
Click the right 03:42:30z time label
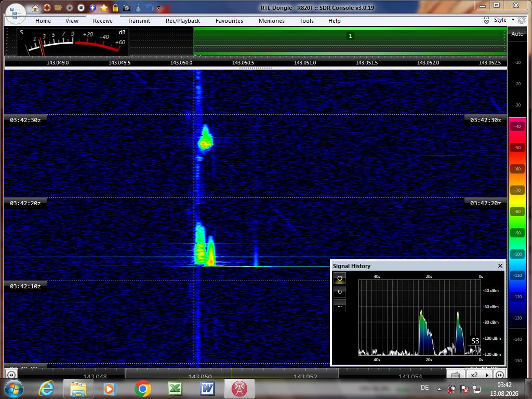pos(486,120)
